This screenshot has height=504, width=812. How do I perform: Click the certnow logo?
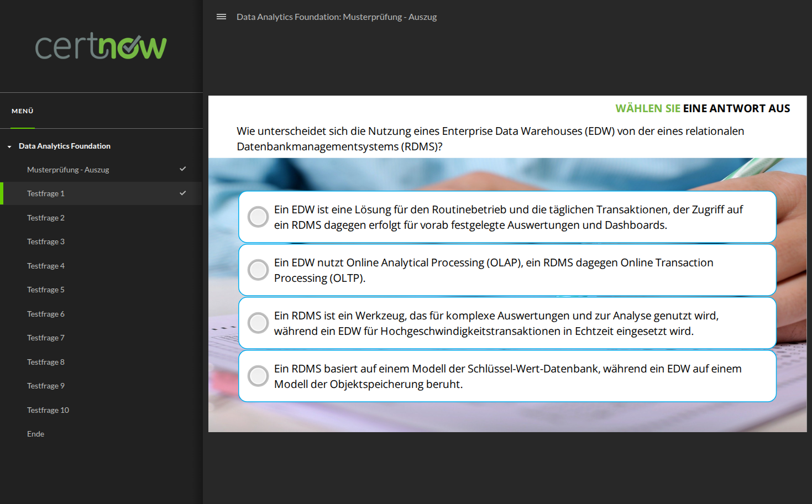(101, 46)
